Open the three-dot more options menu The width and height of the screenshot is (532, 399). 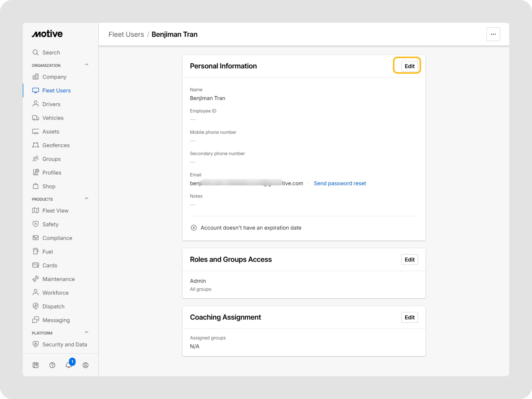pos(493,34)
